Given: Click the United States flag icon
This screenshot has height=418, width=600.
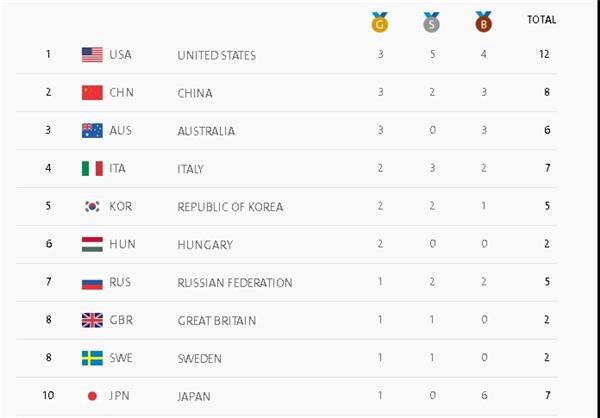Looking at the screenshot, I should pyautogui.click(x=92, y=55).
